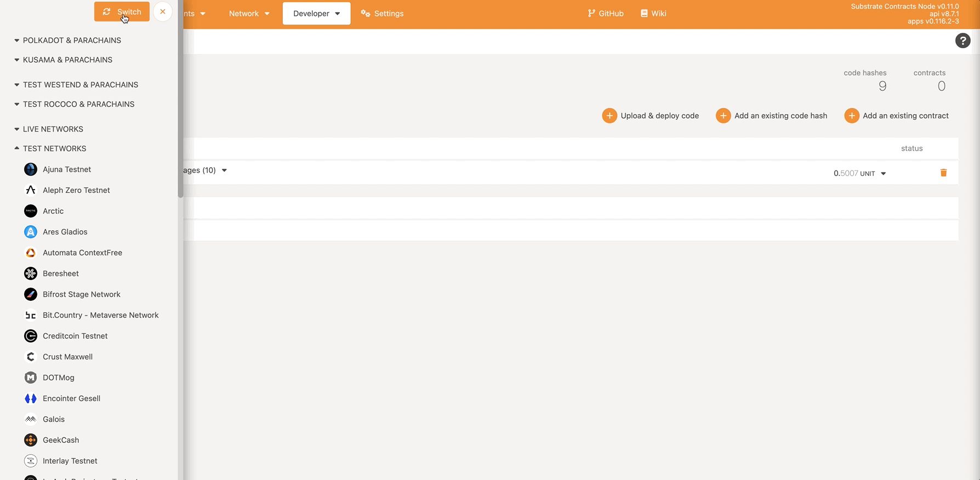
Task: Collapse TEST NETWORKS group
Action: tap(50, 148)
